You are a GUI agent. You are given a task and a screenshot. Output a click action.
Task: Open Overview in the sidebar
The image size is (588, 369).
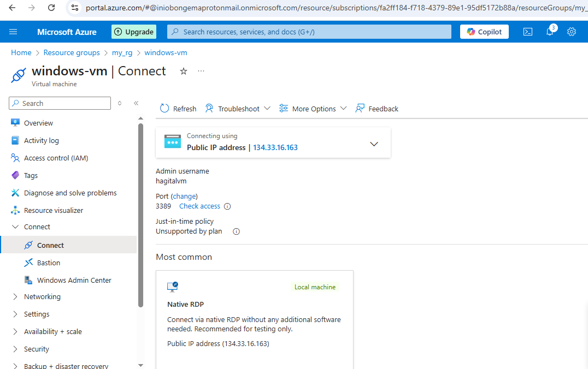point(38,123)
